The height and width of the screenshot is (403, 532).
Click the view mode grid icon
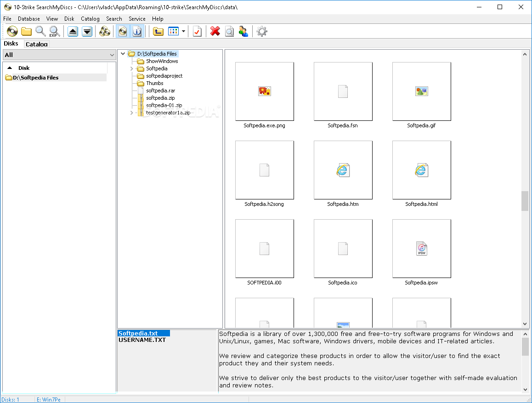(173, 32)
